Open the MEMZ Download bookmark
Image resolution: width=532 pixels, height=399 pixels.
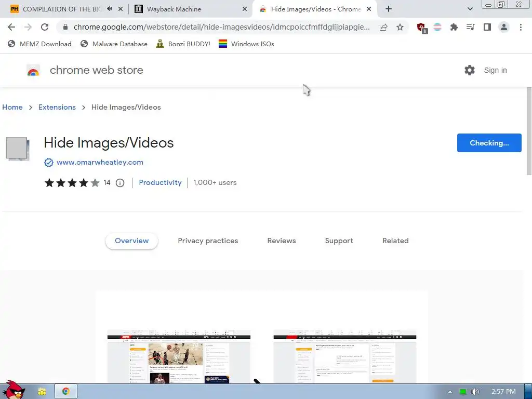tap(39, 44)
